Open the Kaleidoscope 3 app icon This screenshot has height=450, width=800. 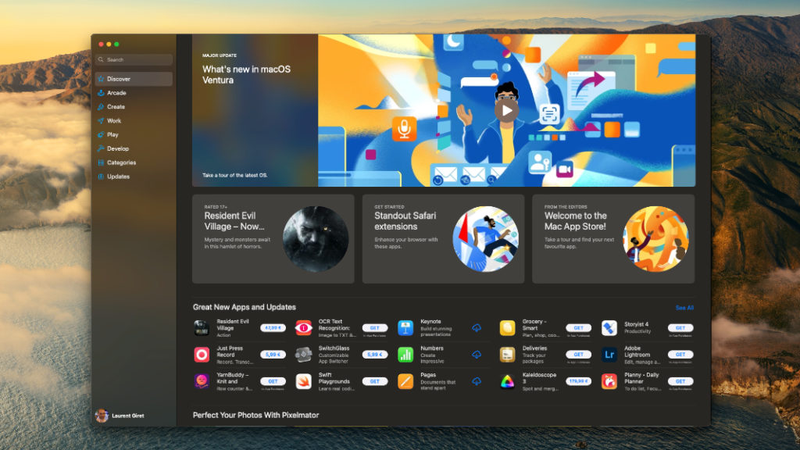click(x=507, y=381)
